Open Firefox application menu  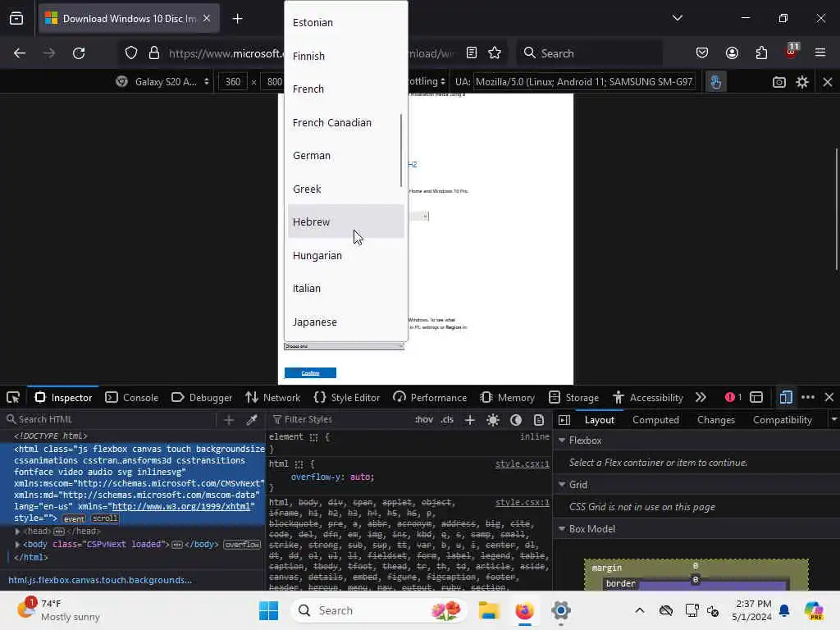tap(820, 52)
